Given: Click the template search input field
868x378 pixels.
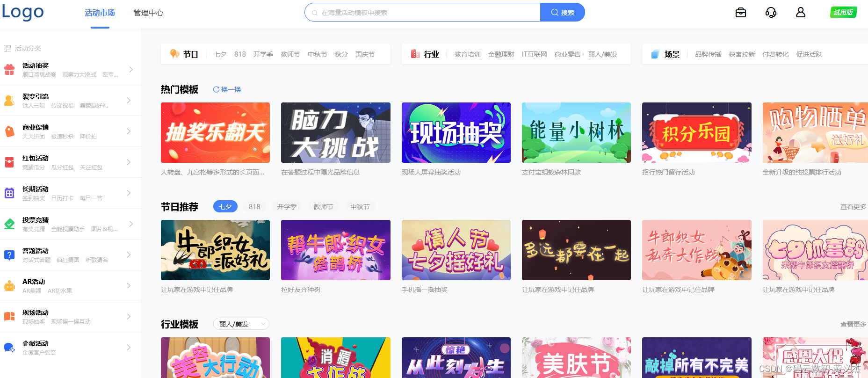Looking at the screenshot, I should 423,13.
